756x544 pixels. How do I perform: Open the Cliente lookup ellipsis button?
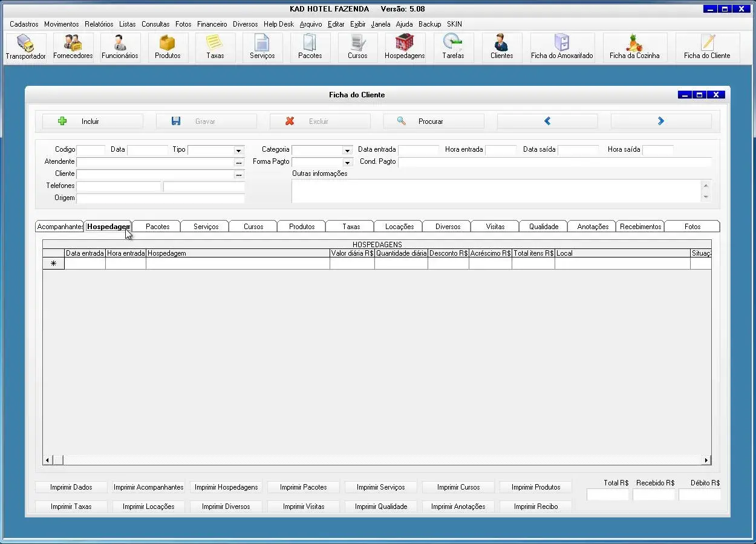tap(239, 175)
